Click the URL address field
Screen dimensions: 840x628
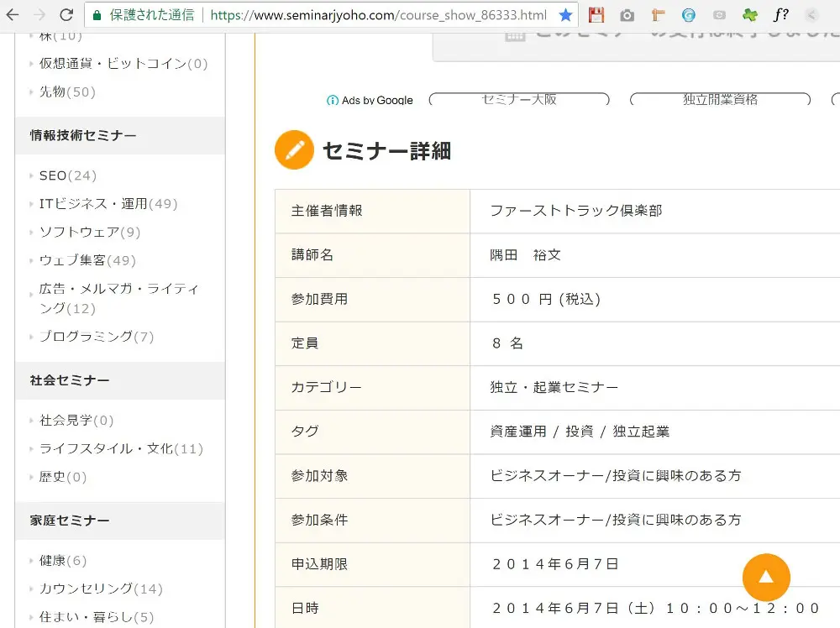[378, 15]
